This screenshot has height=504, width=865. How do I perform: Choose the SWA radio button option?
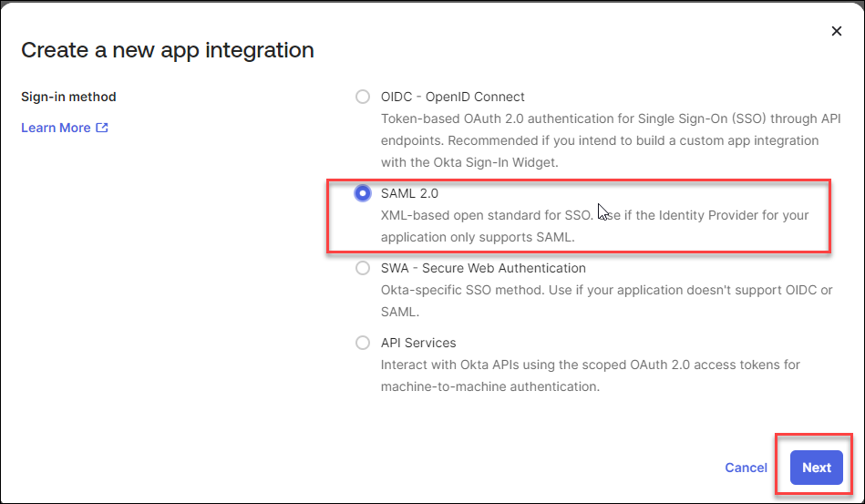[x=363, y=268]
